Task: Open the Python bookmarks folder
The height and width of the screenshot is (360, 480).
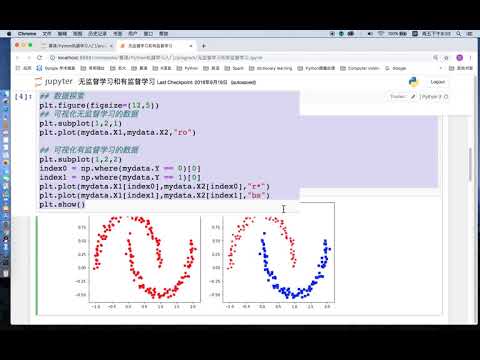Action: pyautogui.click(x=188, y=68)
